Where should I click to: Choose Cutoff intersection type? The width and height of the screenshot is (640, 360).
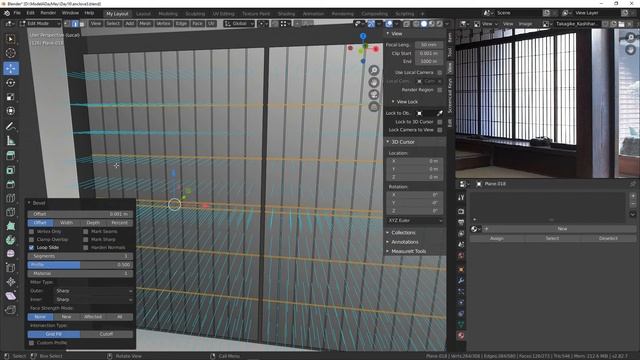coord(107,334)
